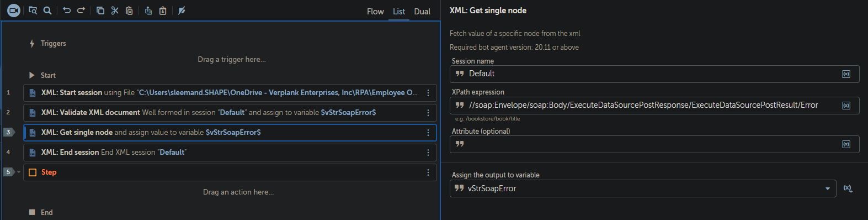This screenshot has width=868, height=220.
Task: Redo the last undone action
Action: pos(81,11)
